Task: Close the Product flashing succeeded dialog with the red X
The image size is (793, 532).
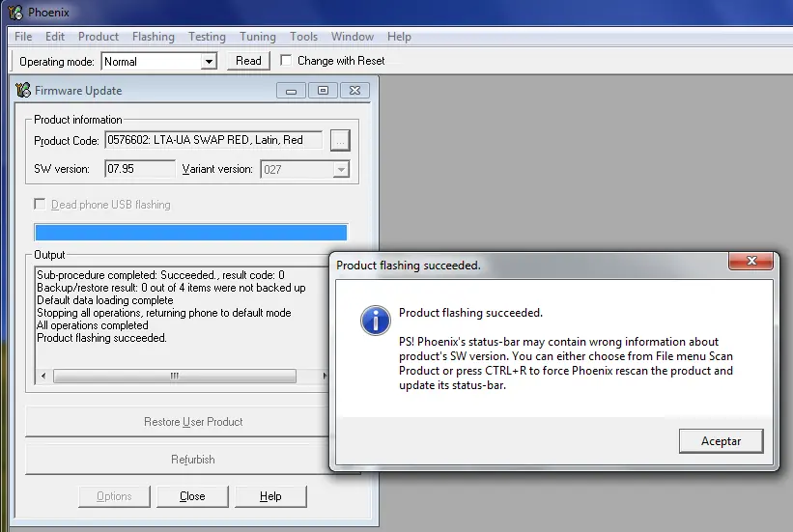Action: coord(751,261)
